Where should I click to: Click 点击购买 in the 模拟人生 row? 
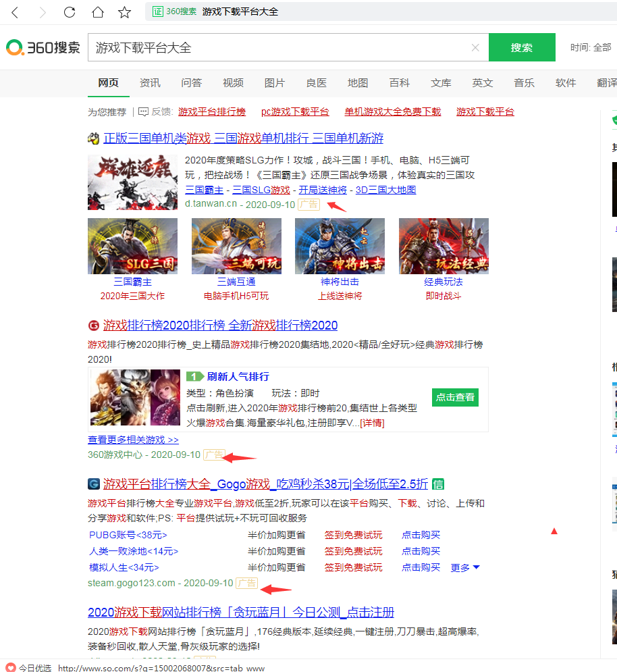click(x=421, y=567)
